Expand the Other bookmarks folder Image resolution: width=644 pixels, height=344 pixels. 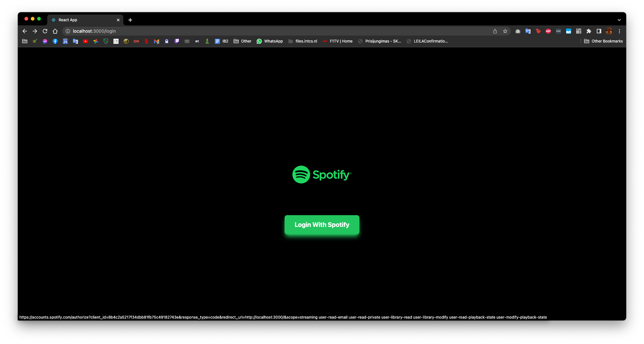pos(242,41)
